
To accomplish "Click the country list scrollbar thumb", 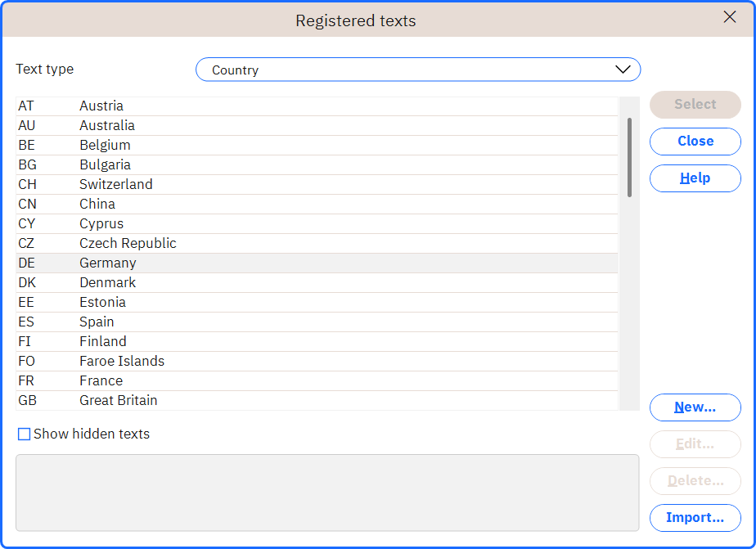I will point(629,158).
